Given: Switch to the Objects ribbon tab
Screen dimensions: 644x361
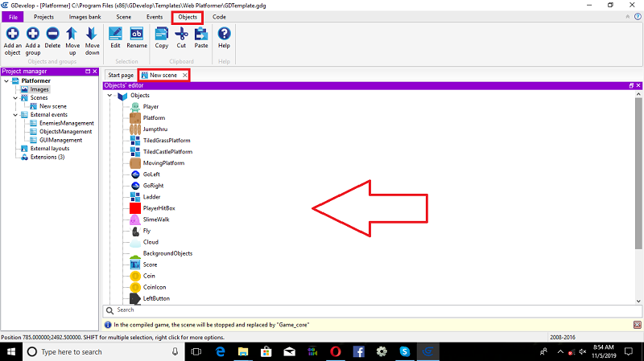Looking at the screenshot, I should (x=188, y=17).
